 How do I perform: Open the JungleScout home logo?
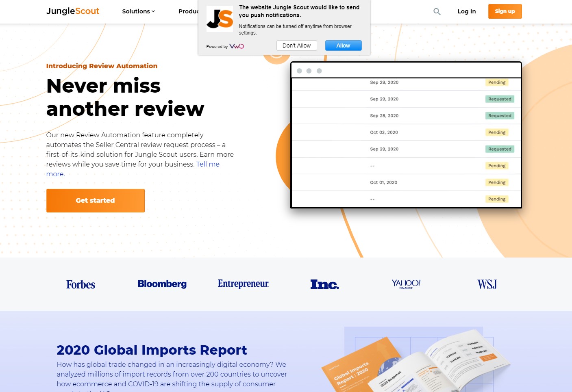[73, 11]
